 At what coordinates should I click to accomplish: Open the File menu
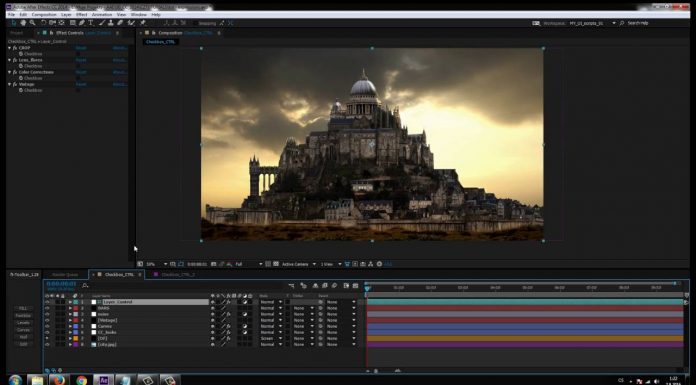point(12,15)
